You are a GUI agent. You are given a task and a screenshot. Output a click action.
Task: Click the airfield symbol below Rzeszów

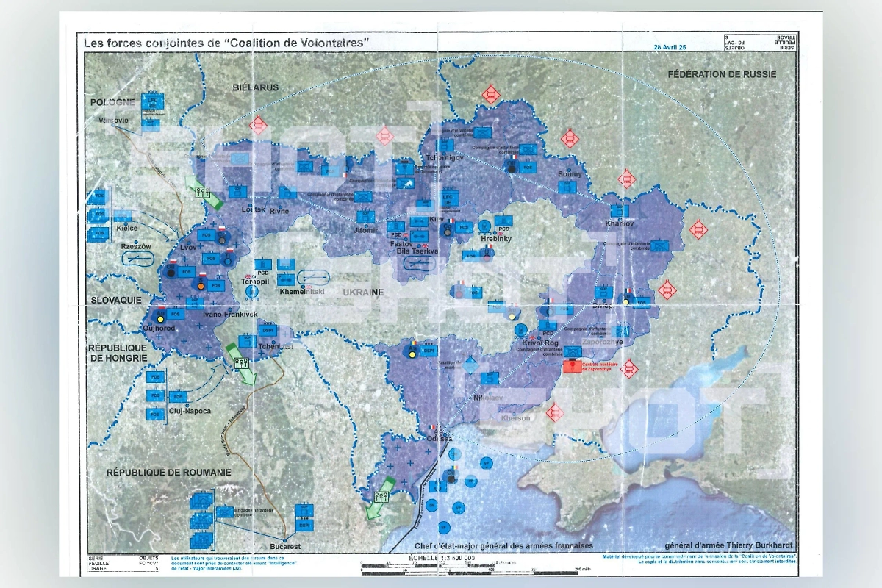137,259
